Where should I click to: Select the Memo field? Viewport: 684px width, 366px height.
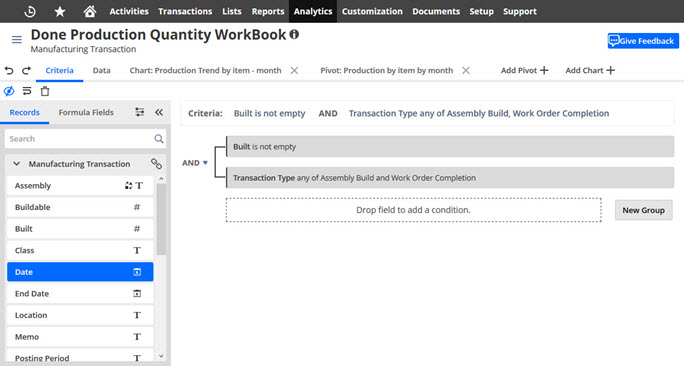click(80, 337)
